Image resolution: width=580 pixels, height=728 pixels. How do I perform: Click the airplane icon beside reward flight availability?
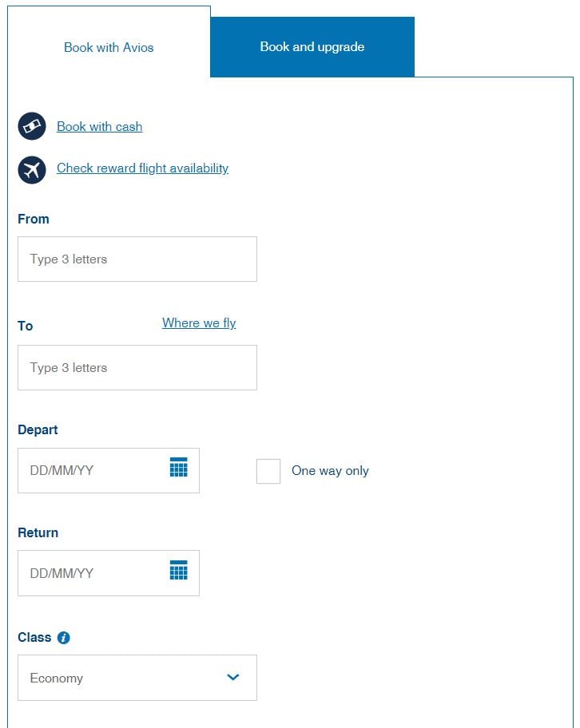(x=32, y=170)
